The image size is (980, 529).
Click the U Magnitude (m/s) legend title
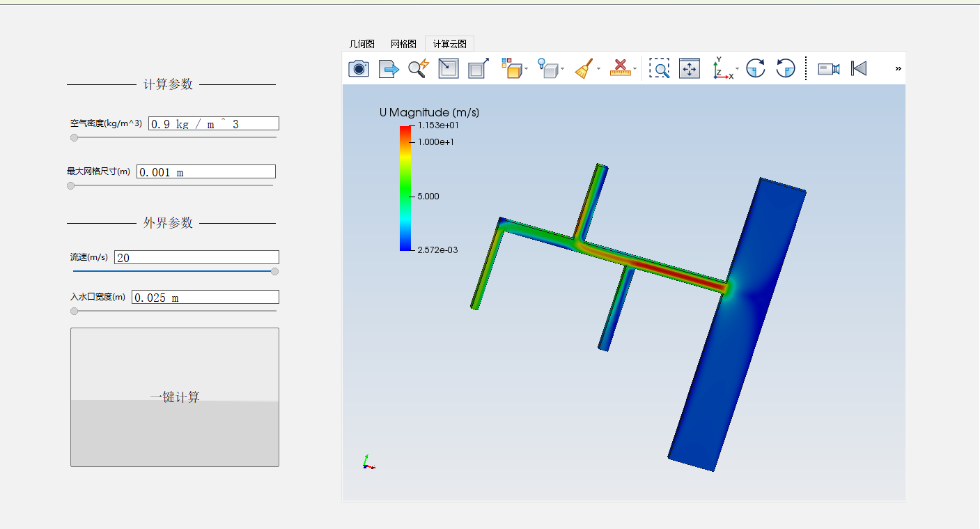[429, 112]
